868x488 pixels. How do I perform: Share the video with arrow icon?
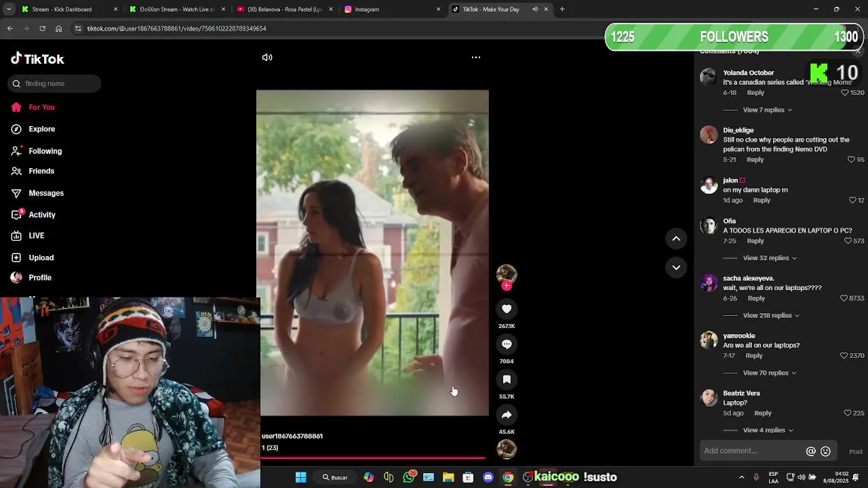[x=507, y=415]
